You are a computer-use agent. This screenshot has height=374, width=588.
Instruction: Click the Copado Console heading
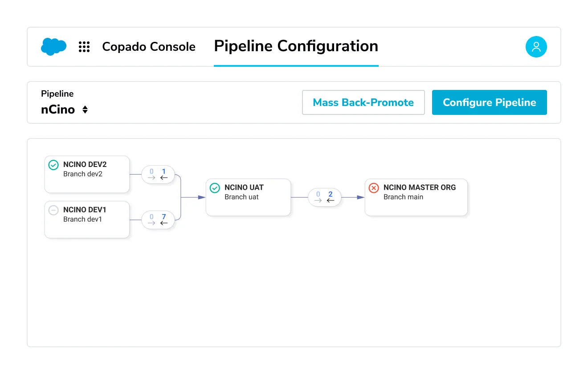[x=149, y=46]
